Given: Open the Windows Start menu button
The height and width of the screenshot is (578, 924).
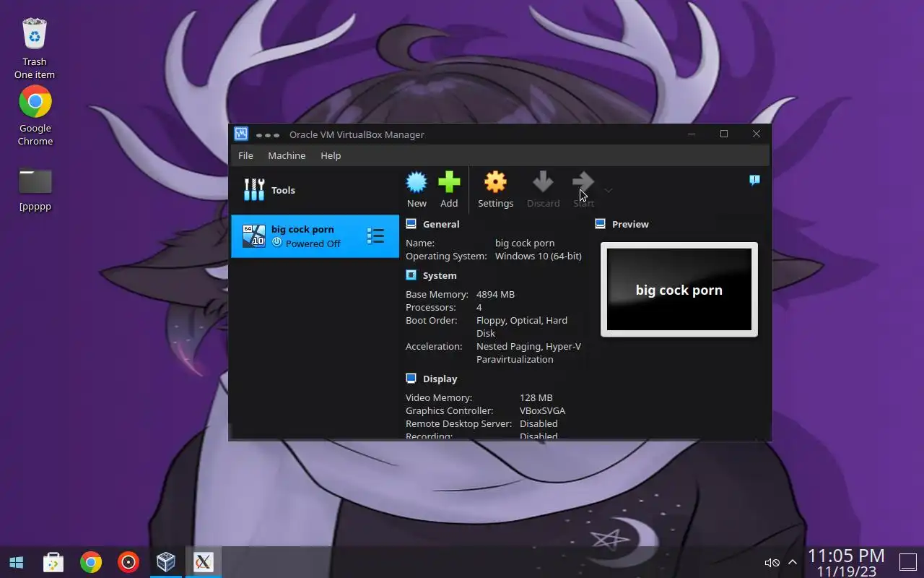Looking at the screenshot, I should tap(17, 562).
